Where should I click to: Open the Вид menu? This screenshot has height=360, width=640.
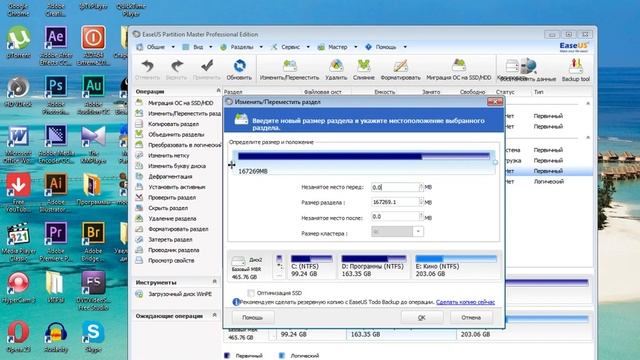click(x=198, y=47)
